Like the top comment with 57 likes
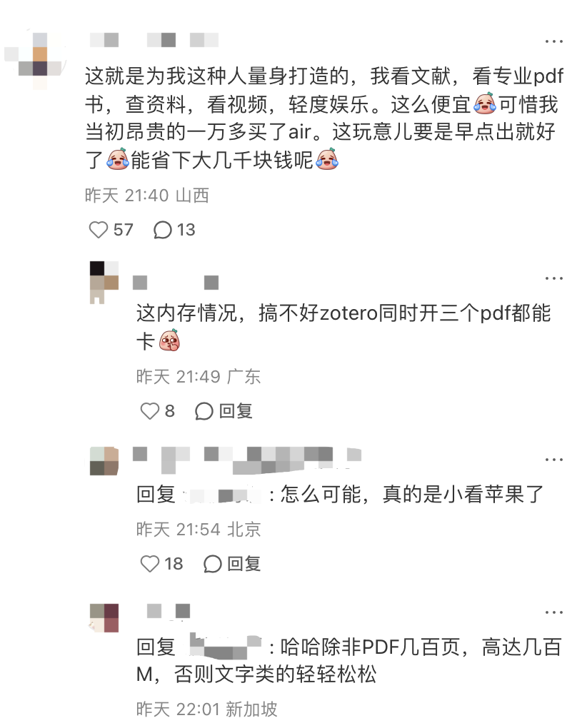 (x=99, y=230)
